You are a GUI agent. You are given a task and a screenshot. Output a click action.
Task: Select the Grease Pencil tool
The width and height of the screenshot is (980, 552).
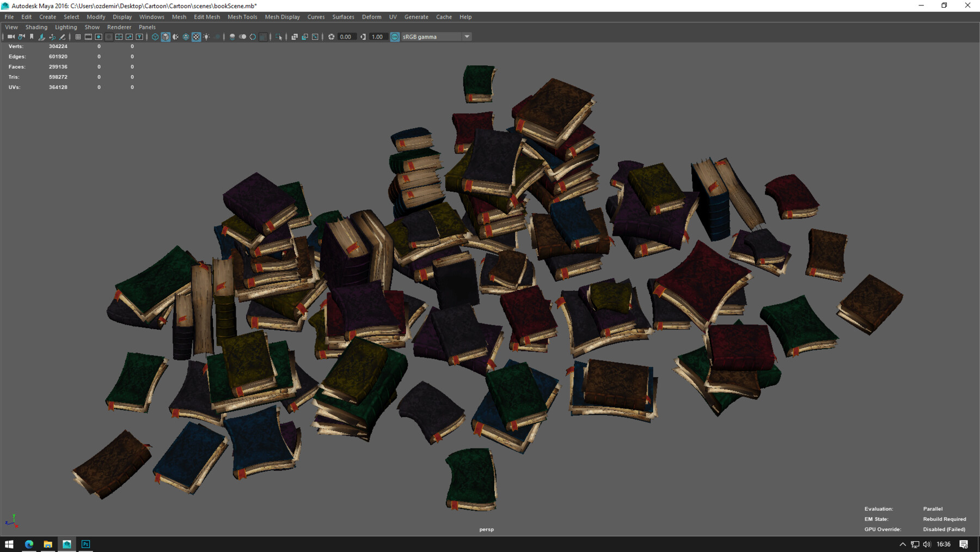pyautogui.click(x=62, y=37)
